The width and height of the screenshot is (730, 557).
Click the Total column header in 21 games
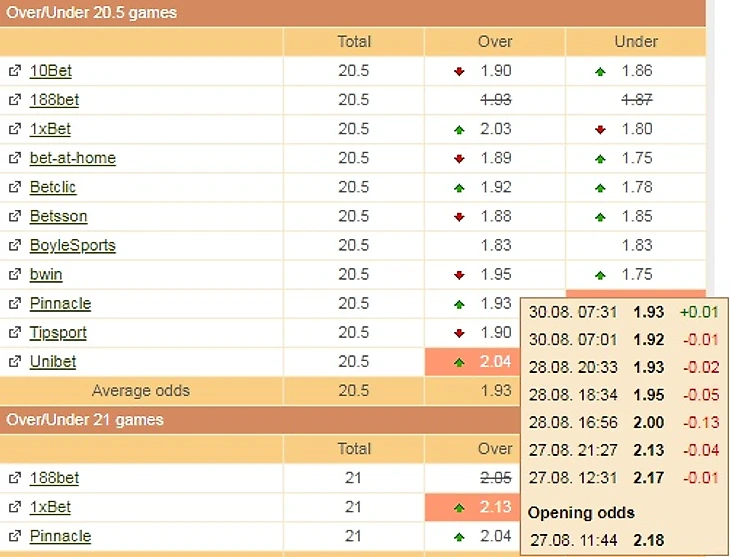pyautogui.click(x=354, y=448)
